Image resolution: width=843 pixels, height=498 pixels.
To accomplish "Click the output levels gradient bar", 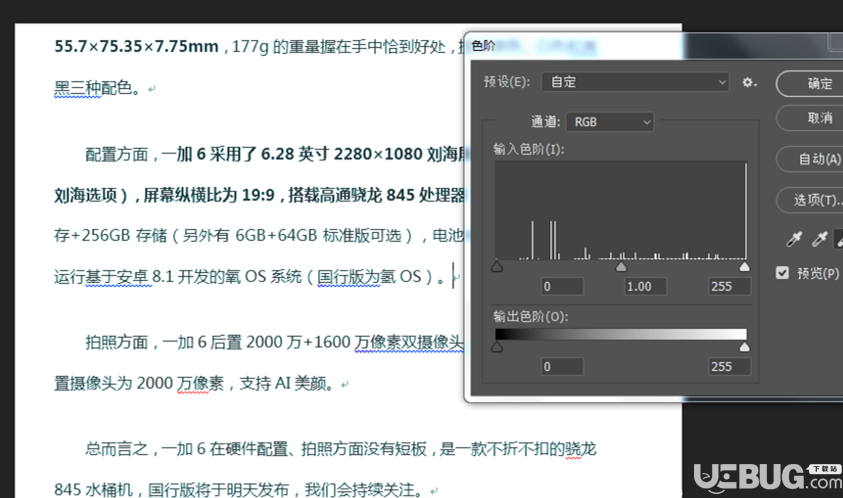I will click(x=620, y=335).
